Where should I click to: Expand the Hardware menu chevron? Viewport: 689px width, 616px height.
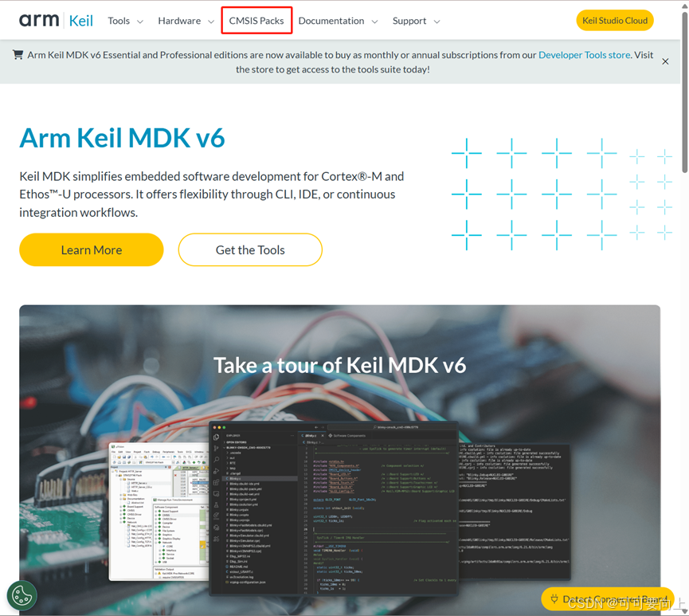coord(211,22)
